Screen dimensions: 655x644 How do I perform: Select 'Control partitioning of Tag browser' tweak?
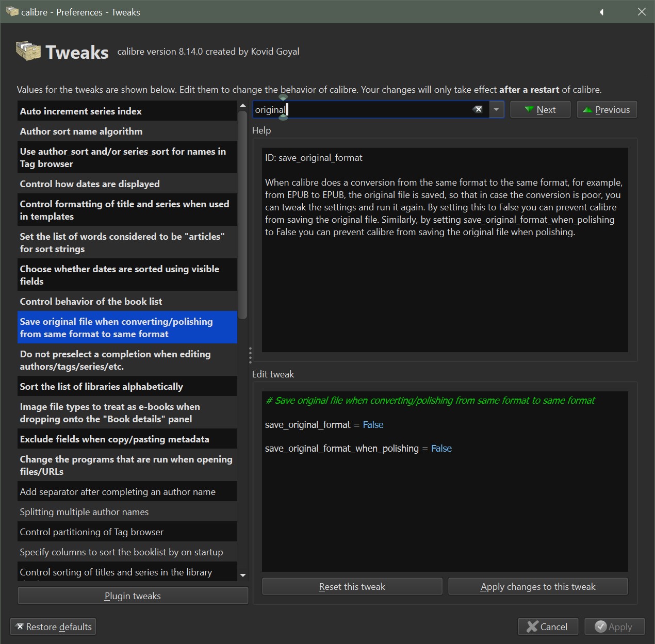pos(127,532)
